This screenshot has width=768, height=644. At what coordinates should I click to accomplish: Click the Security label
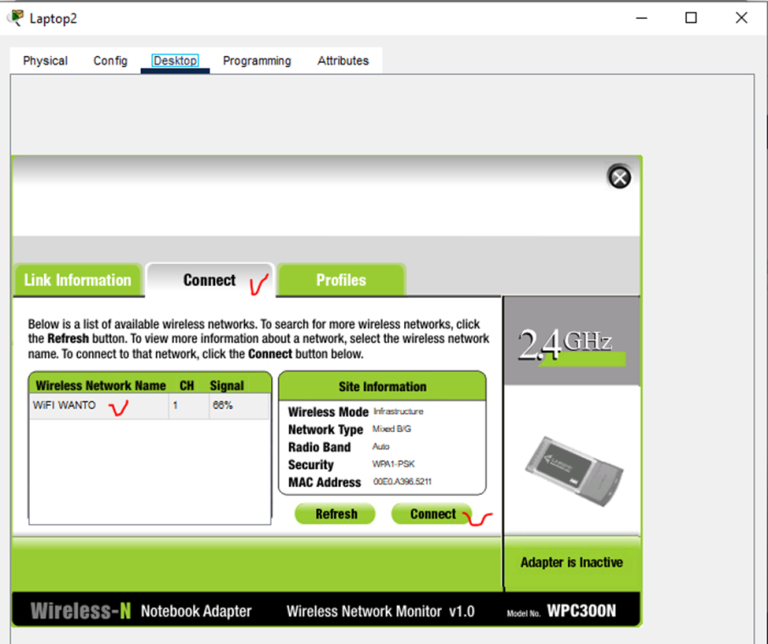311,465
